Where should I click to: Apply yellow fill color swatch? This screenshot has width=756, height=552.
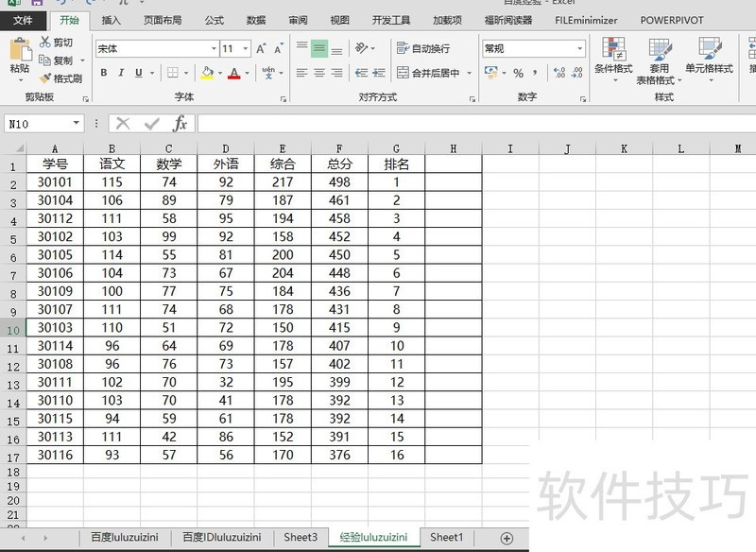click(x=207, y=73)
